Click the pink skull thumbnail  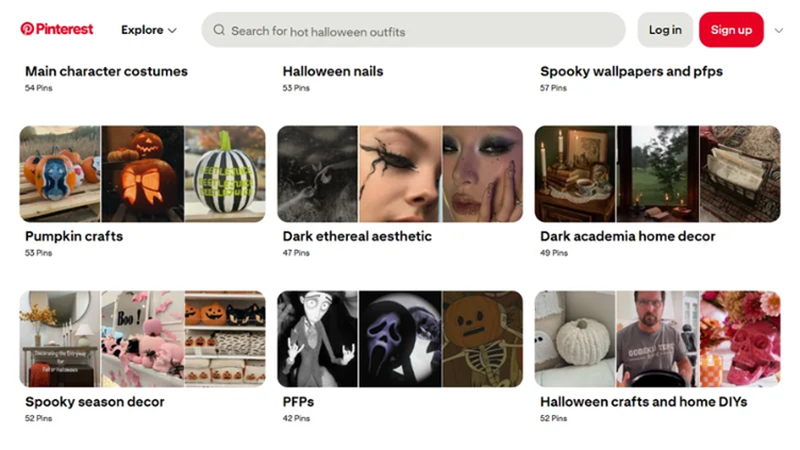click(740, 339)
